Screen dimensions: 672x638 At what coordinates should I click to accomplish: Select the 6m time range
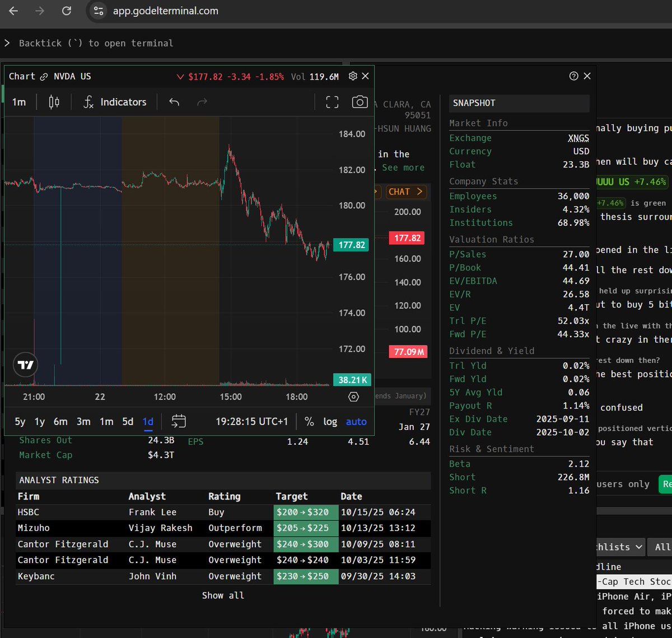[60, 422]
